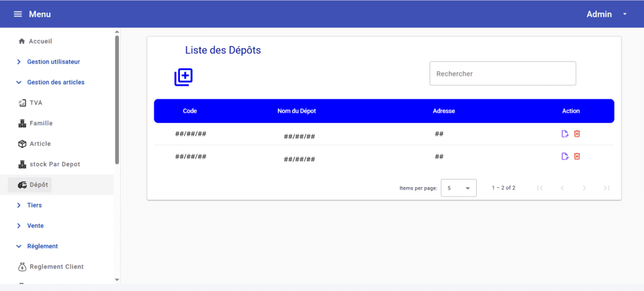Open stock Par Depot page
The height and width of the screenshot is (291, 644).
54,164
